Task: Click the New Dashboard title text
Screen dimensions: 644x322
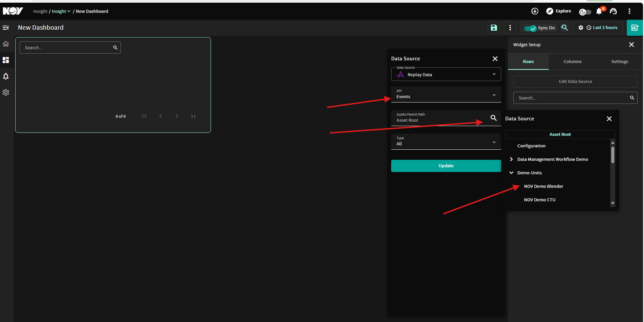Action: click(41, 28)
